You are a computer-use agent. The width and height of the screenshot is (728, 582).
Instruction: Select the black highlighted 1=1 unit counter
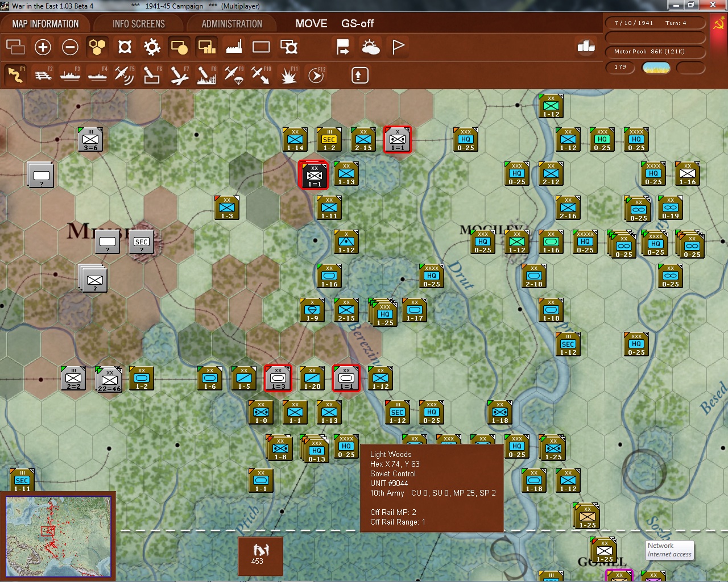314,174
